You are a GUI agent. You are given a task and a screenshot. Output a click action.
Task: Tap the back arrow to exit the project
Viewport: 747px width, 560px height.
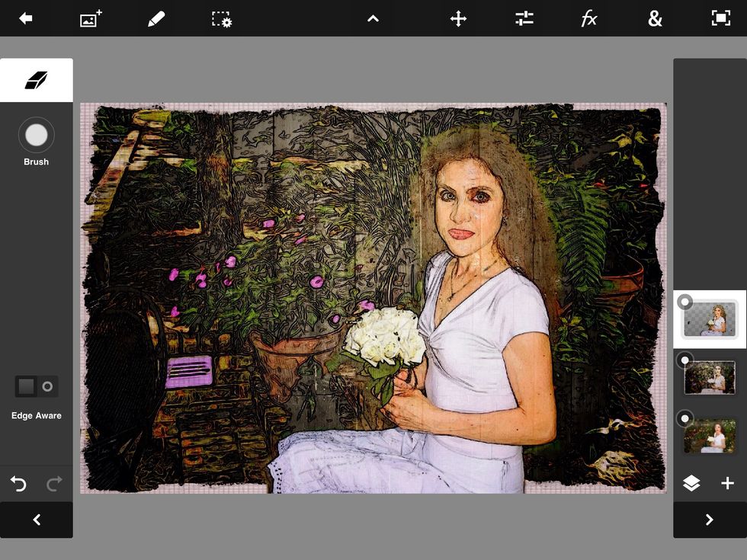(25, 18)
